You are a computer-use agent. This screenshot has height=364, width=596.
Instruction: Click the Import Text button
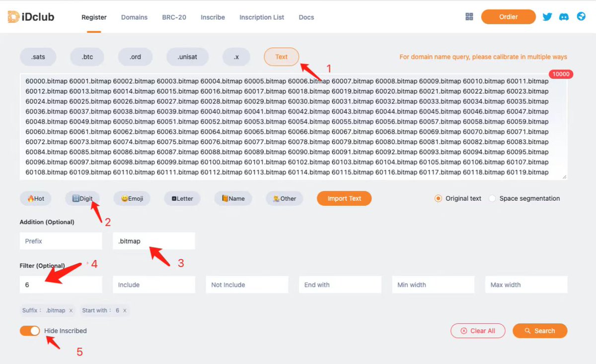click(x=344, y=199)
